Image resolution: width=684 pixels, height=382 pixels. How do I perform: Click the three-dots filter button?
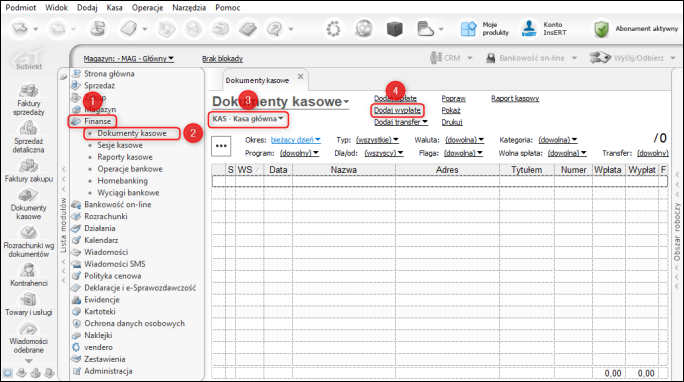[221, 146]
